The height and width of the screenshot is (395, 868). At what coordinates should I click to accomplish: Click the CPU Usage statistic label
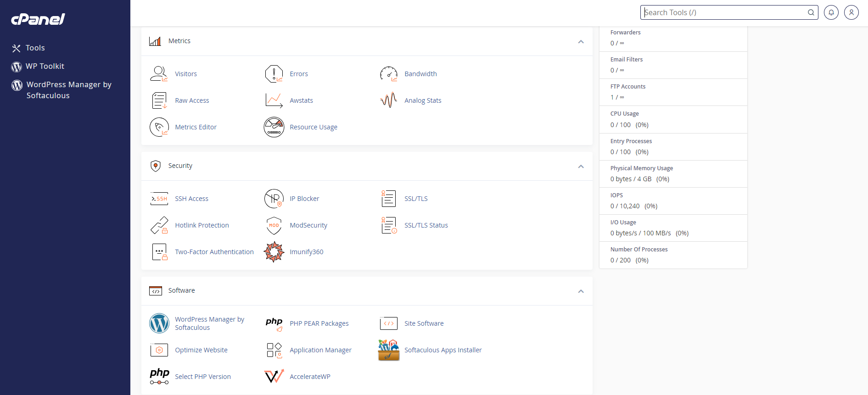pos(625,114)
